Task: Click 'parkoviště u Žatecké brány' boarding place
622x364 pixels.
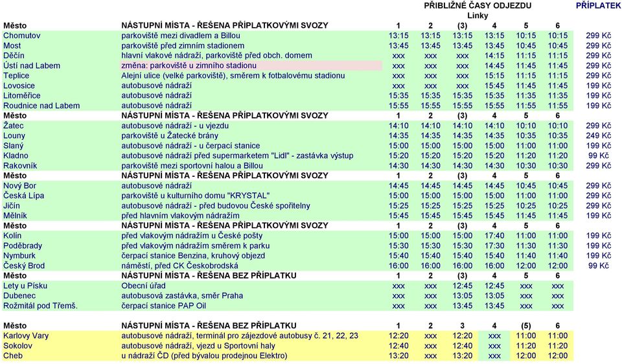Action: coord(170,135)
